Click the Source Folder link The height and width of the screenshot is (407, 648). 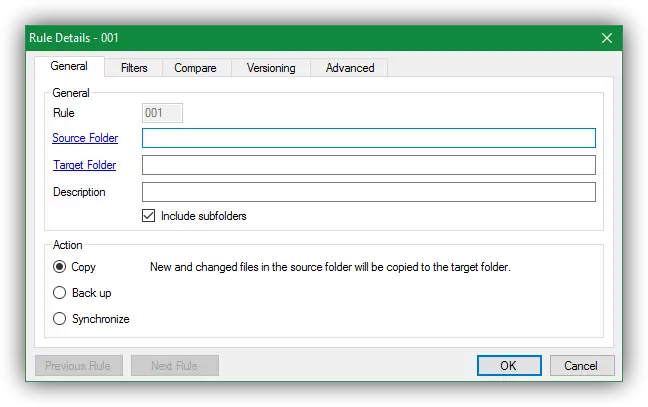85,138
